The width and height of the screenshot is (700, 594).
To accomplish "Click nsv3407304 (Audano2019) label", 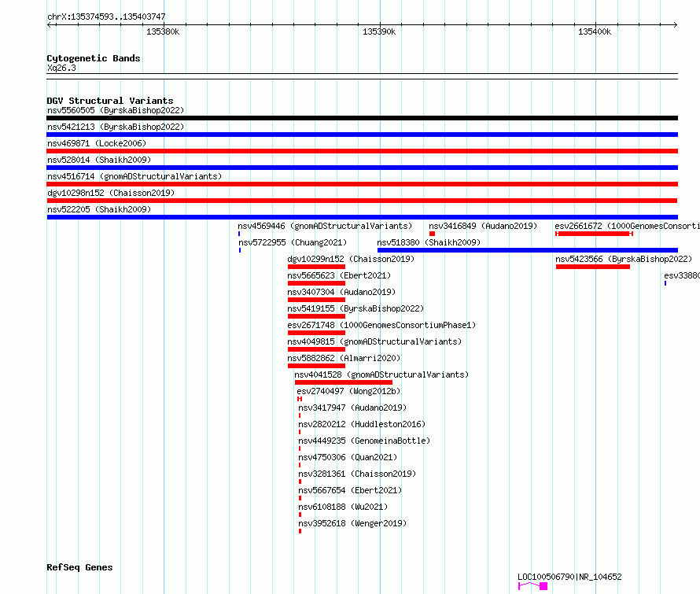I will click(x=341, y=292).
